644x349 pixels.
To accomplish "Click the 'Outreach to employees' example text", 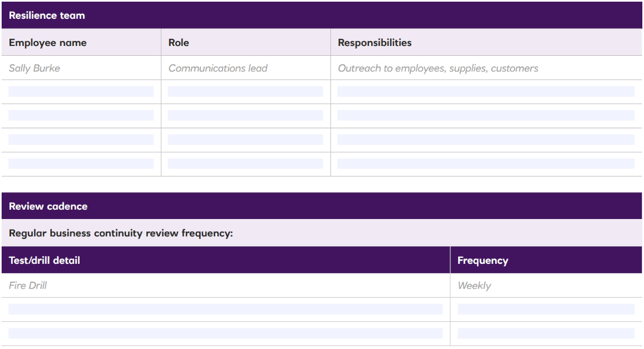I will point(438,69).
